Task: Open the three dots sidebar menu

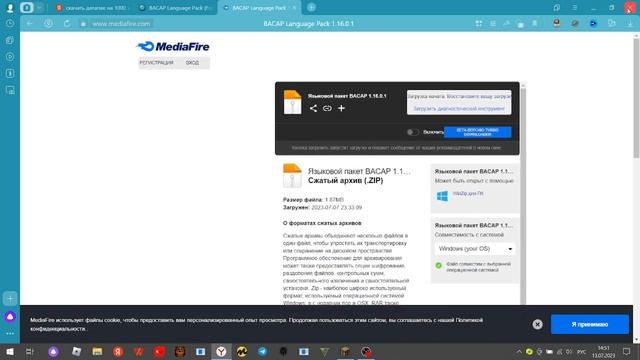Action: click(x=10, y=333)
